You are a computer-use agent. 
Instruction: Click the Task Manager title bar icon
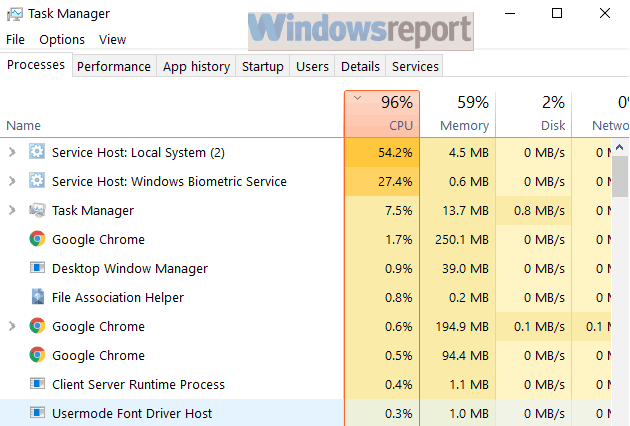pyautogui.click(x=14, y=14)
